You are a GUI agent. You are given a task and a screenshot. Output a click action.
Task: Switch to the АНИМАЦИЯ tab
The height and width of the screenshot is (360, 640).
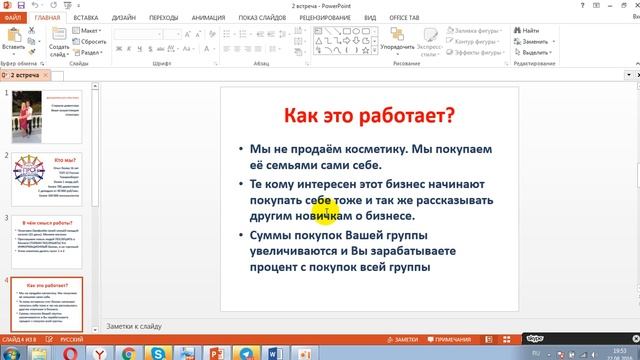(x=208, y=18)
